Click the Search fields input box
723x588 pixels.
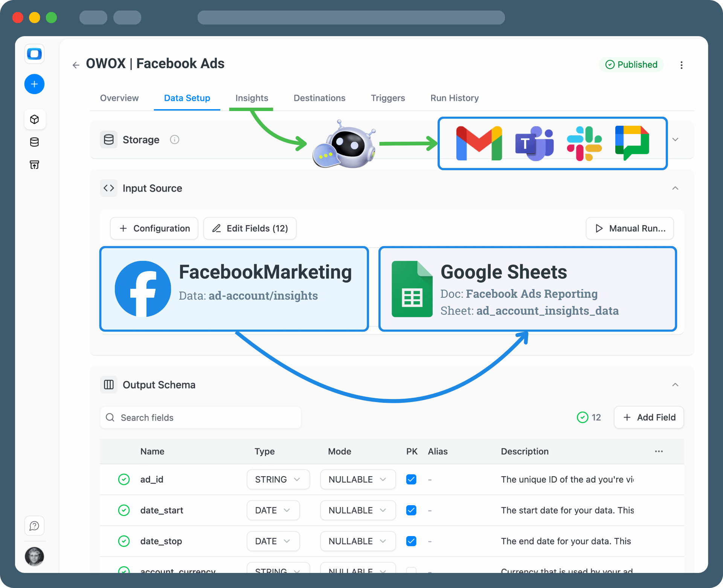point(200,417)
